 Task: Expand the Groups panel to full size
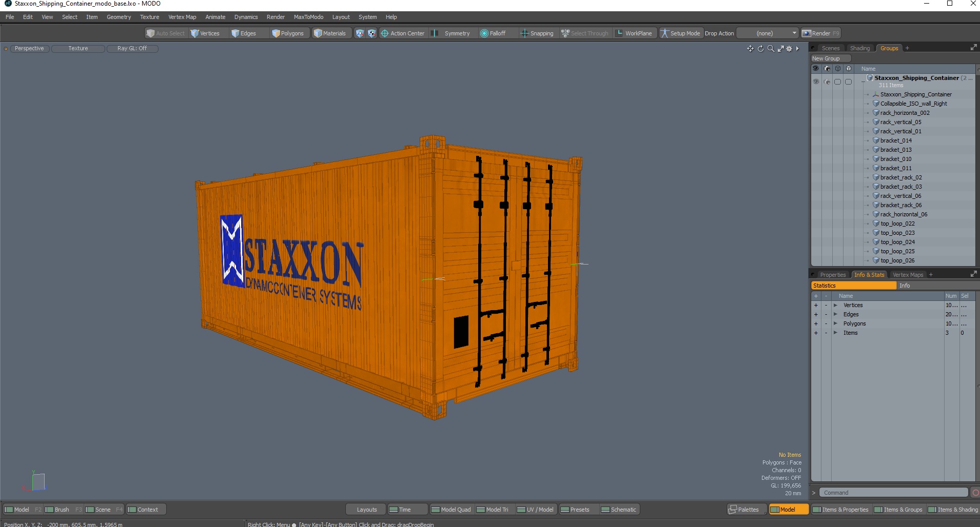pos(973,48)
